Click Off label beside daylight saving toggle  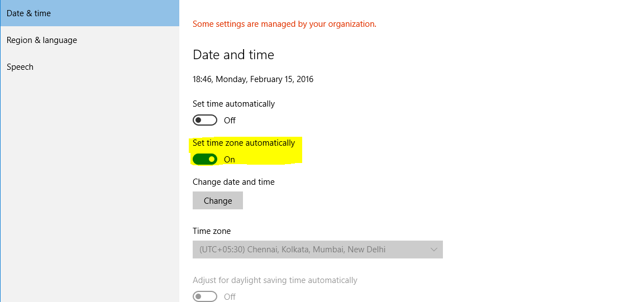click(x=230, y=296)
